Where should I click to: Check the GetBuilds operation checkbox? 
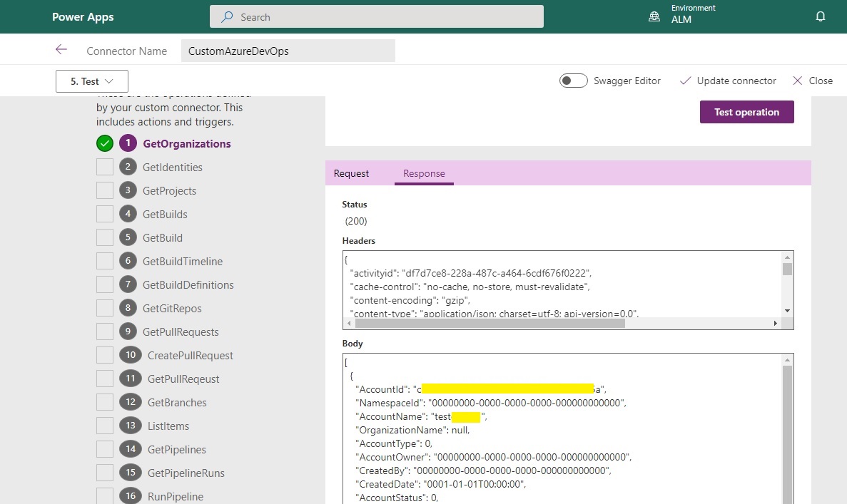[104, 214]
